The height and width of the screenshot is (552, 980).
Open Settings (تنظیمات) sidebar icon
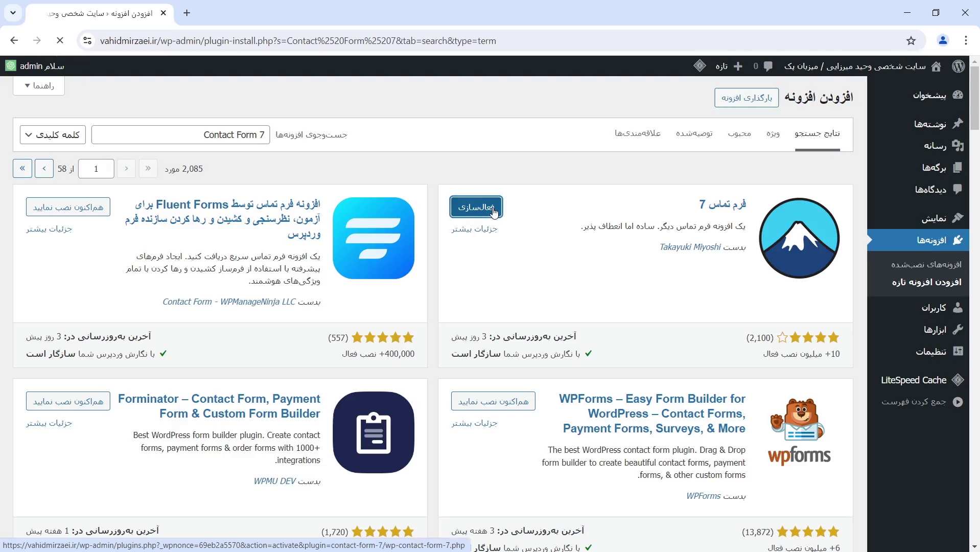tap(958, 352)
